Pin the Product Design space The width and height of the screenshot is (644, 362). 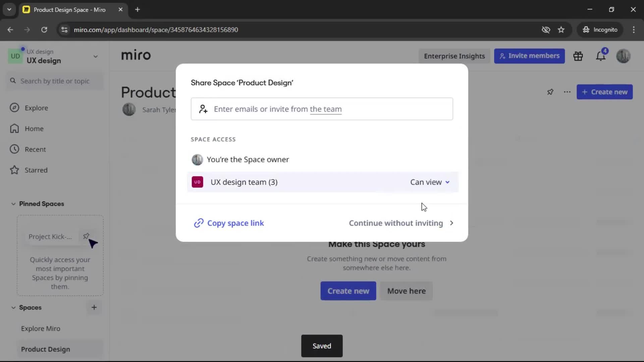pos(550,92)
